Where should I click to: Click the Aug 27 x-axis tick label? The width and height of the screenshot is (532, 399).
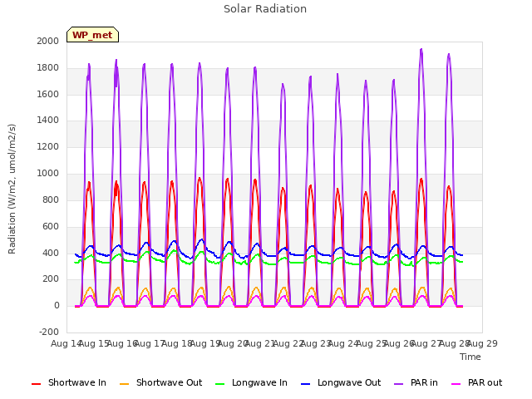pos(426,343)
